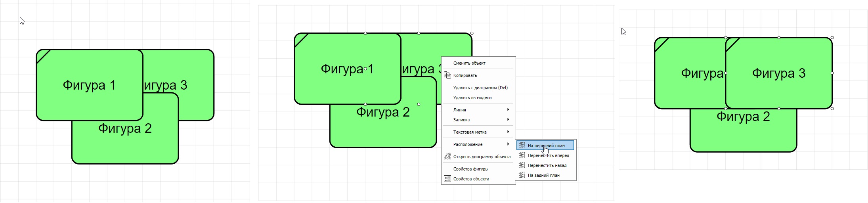Screen dimensions: 868x203
Task: Click the Заливка menu label
Action: coord(461,120)
